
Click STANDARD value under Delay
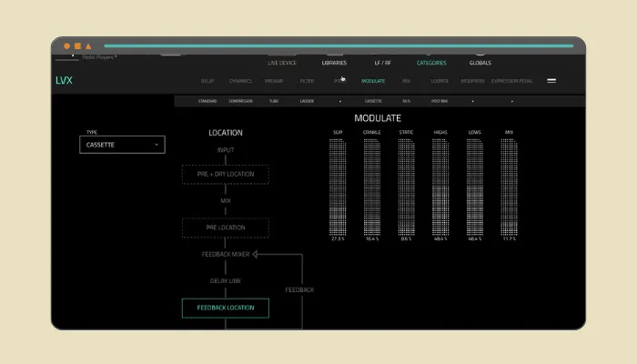(207, 101)
